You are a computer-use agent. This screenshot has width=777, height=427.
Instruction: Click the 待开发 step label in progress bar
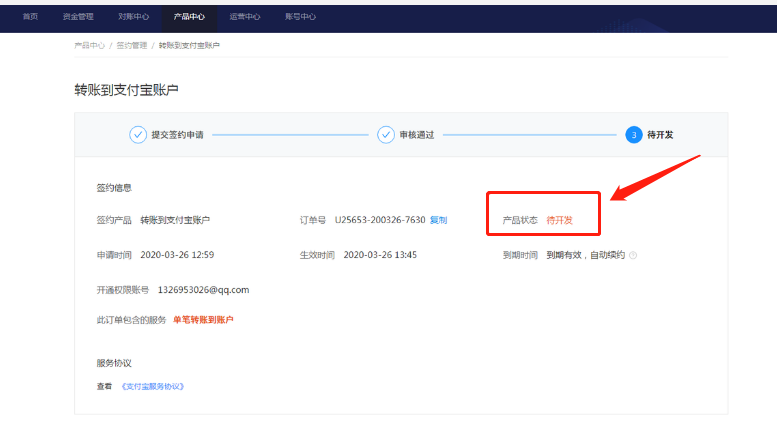[660, 135]
